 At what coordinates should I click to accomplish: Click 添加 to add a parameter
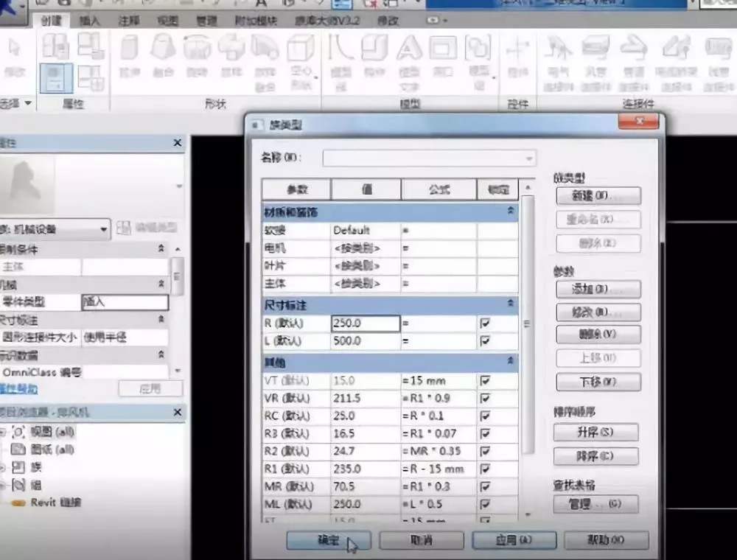(598, 289)
